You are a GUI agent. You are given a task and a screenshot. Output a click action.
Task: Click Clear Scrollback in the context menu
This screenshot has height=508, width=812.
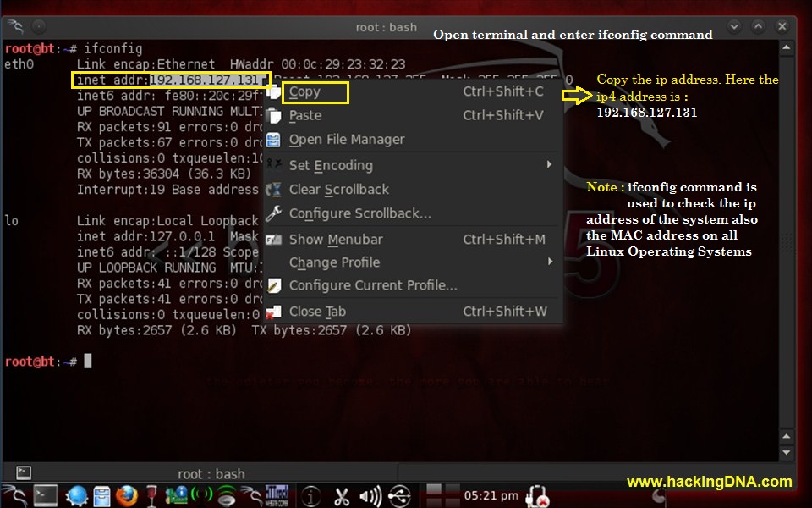[413, 189]
